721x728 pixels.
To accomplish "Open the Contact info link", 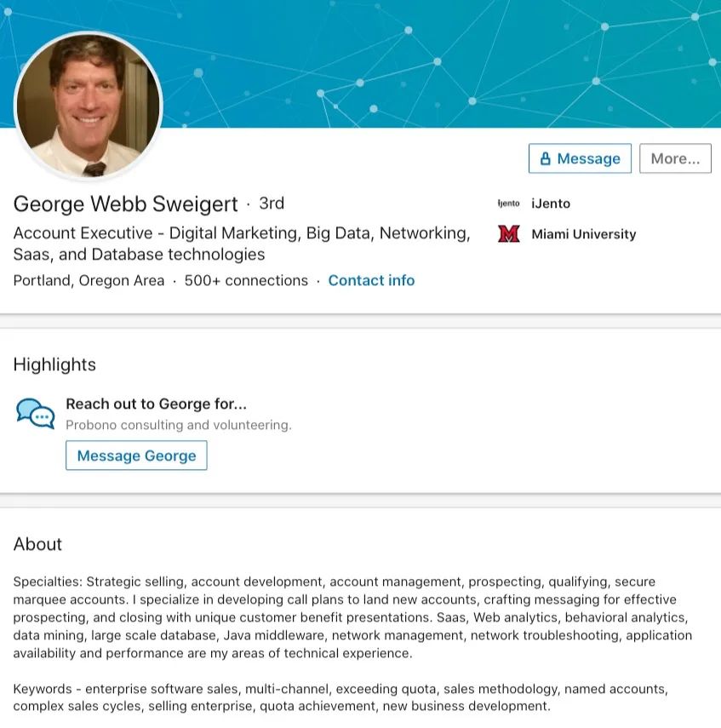I will (x=371, y=280).
